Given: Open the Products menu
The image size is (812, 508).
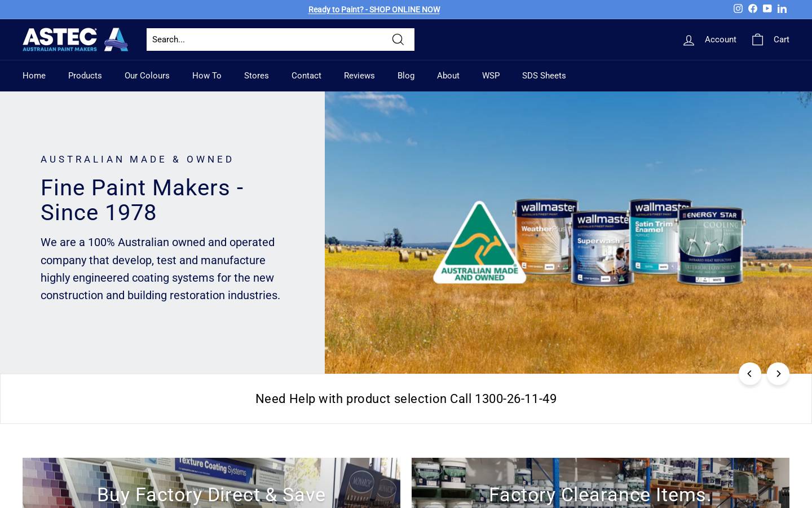Looking at the screenshot, I should point(85,76).
